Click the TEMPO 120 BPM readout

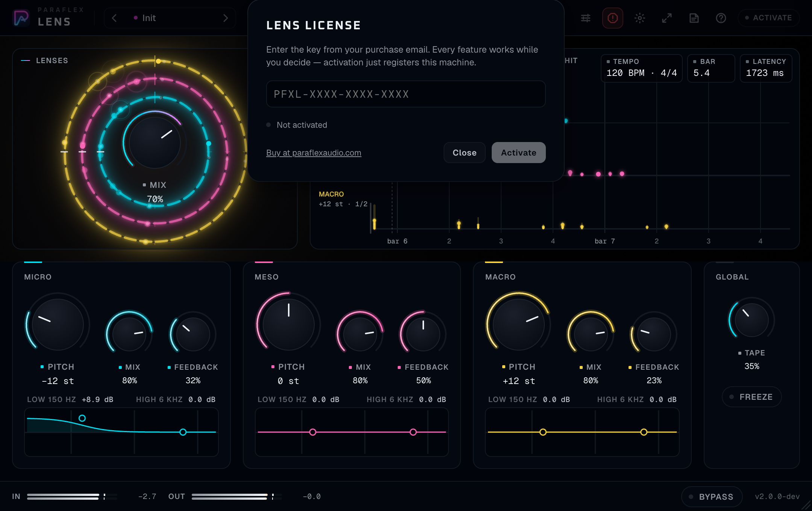641,68
